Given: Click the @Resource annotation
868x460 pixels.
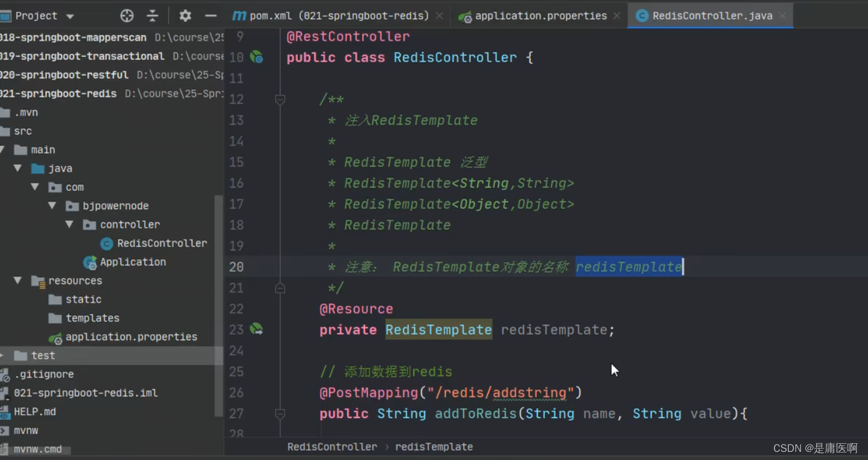Looking at the screenshot, I should coord(356,309).
